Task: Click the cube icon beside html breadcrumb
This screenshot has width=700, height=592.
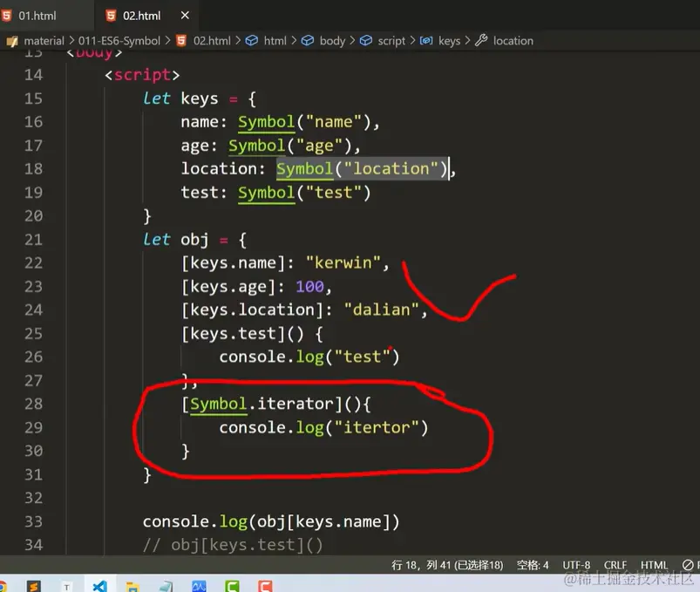Action: (252, 41)
